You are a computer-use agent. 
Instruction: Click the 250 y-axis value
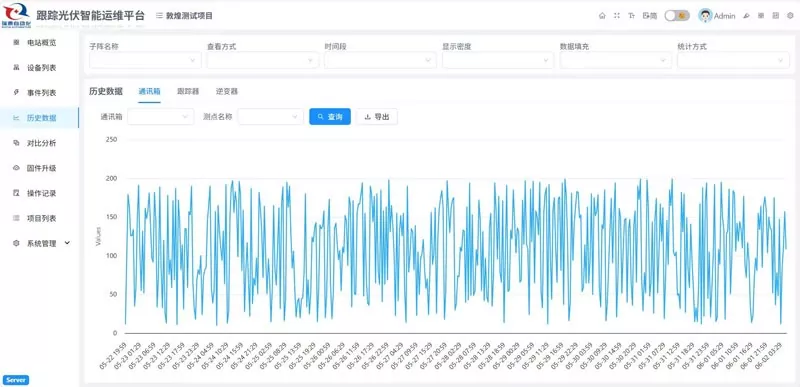[x=111, y=139]
